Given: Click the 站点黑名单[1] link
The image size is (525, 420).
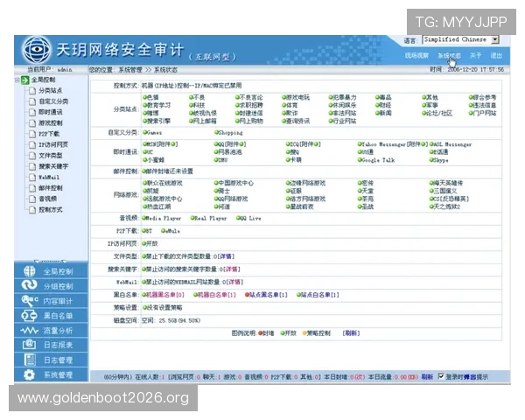Looking at the screenshot, I should (x=269, y=295).
